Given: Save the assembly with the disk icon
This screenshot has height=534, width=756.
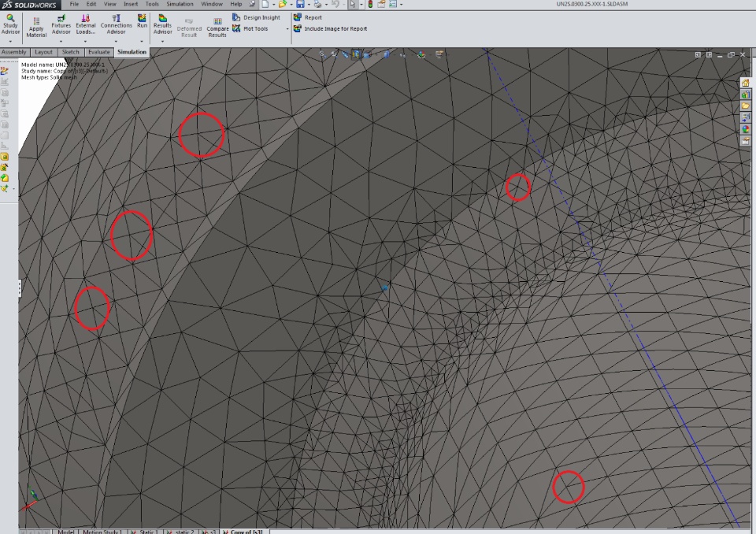Looking at the screenshot, I should (x=300, y=4).
